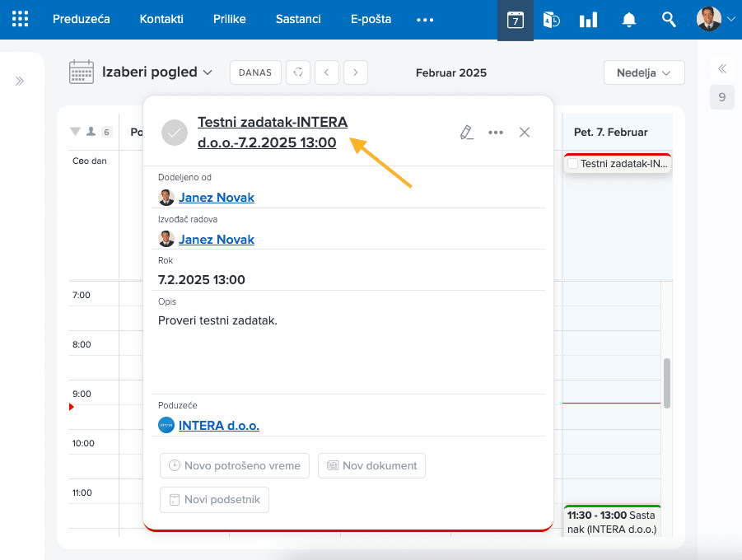
Task: Click Novo potrošeno vreme button
Action: pyautogui.click(x=235, y=466)
